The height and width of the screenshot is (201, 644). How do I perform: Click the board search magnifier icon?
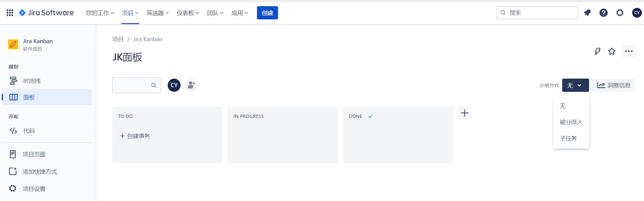154,85
